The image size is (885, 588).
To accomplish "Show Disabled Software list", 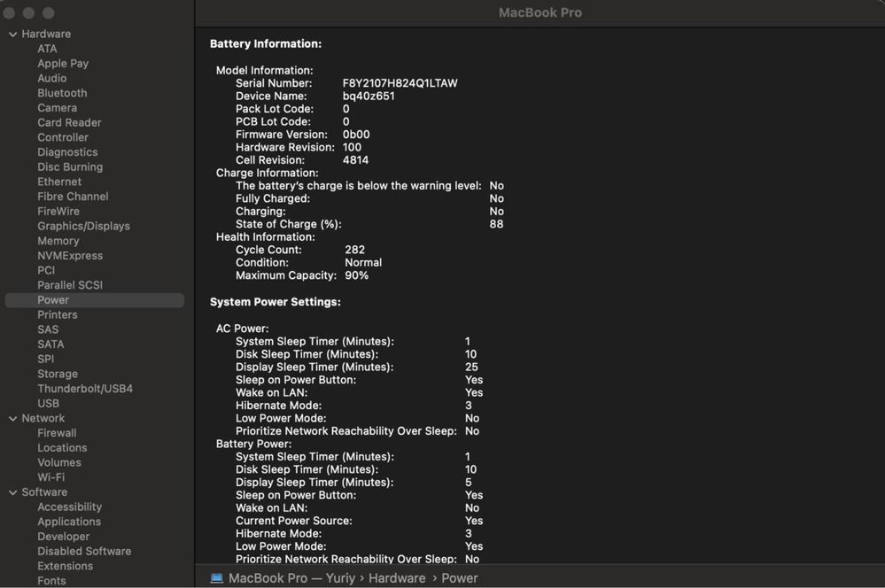I will point(84,552).
